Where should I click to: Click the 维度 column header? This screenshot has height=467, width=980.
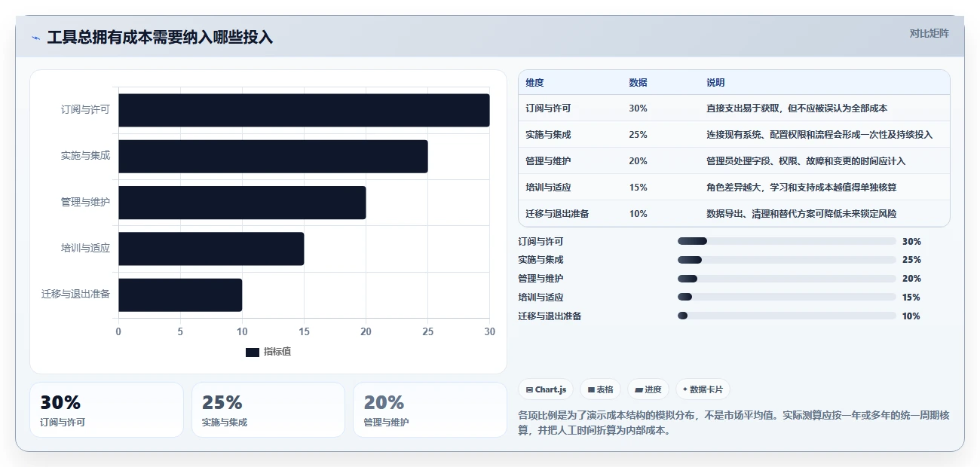pos(534,82)
